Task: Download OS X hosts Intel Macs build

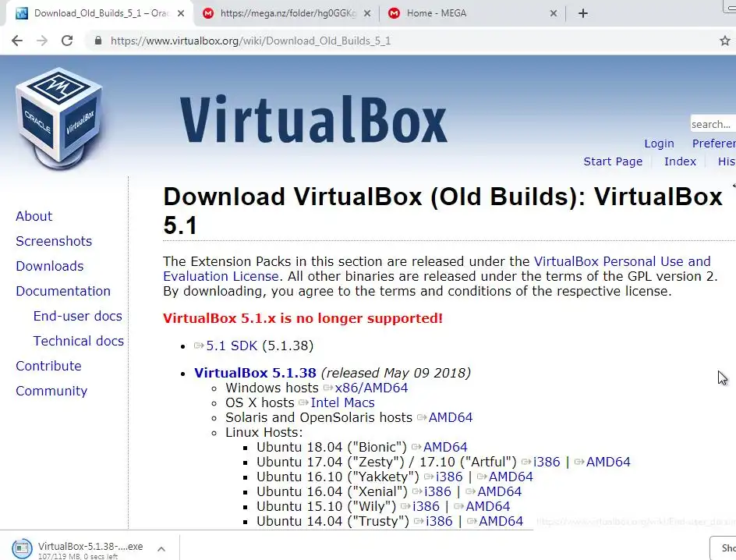Action: pos(342,402)
